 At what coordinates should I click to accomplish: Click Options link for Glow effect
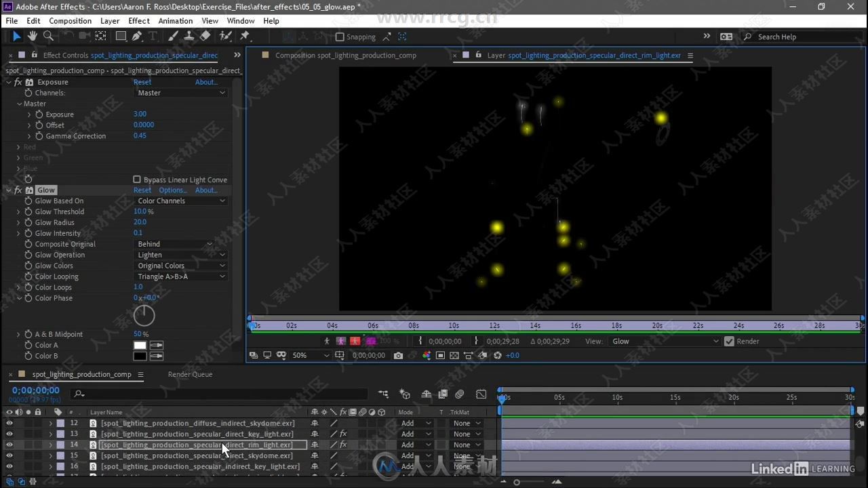coord(172,190)
